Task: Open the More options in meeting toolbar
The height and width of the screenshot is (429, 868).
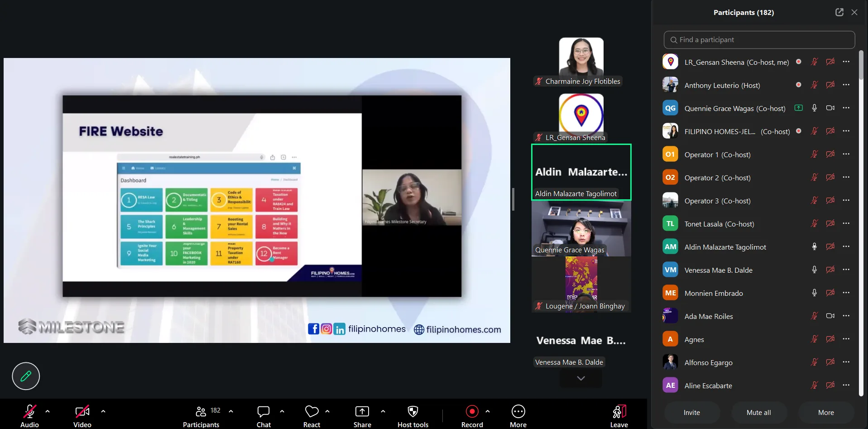Action: coord(518,416)
